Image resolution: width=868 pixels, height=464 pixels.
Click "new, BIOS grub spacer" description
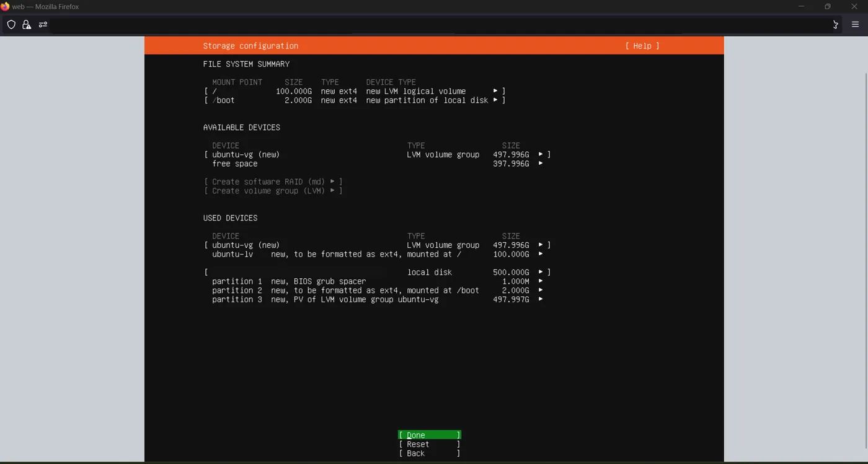[x=319, y=281]
